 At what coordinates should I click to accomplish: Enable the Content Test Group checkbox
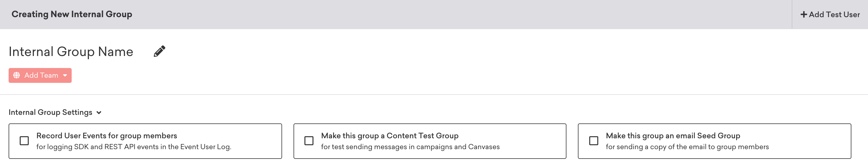[309, 141]
